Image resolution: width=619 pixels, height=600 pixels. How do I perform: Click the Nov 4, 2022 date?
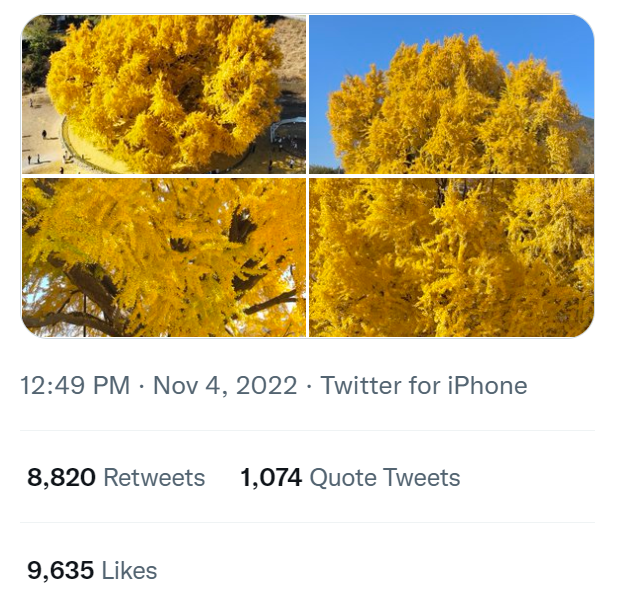tap(225, 386)
